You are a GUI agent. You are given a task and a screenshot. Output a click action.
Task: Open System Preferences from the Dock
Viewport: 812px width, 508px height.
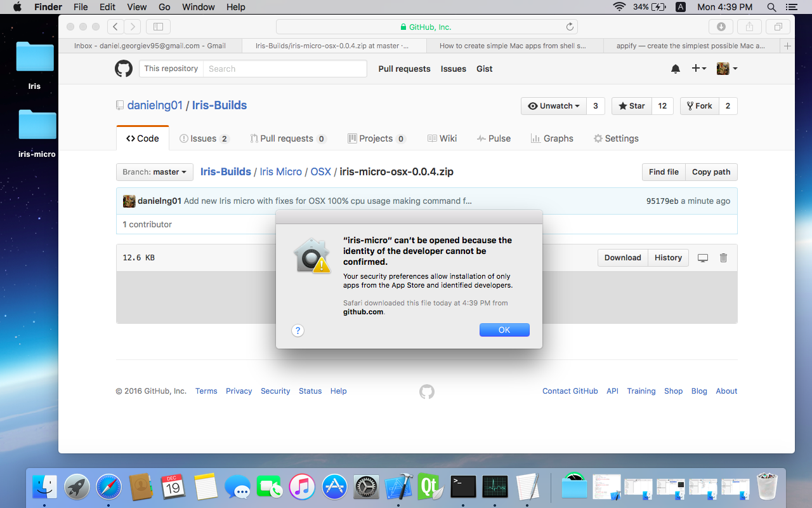pos(367,487)
